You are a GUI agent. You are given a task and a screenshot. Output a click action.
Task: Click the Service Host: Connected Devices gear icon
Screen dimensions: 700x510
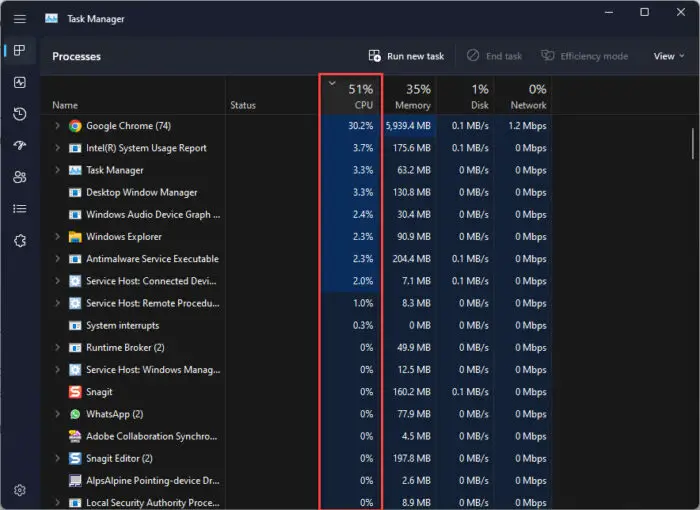tap(75, 281)
